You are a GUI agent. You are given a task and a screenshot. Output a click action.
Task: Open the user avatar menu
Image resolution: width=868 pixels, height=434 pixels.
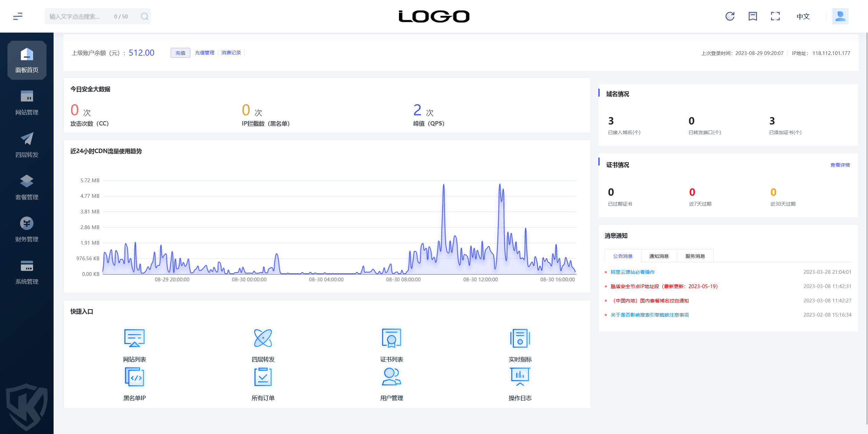click(x=840, y=16)
